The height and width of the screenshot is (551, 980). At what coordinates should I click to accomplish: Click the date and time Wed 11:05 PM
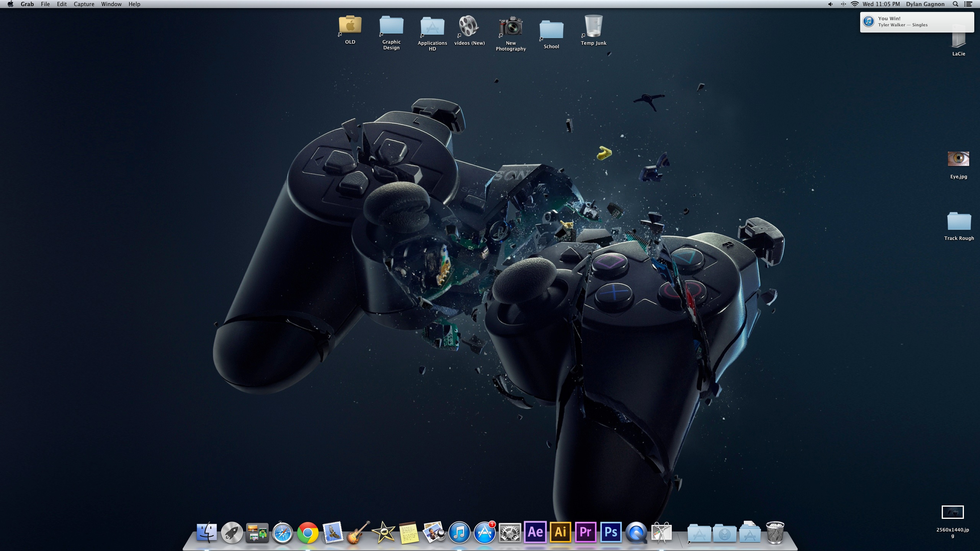click(881, 4)
